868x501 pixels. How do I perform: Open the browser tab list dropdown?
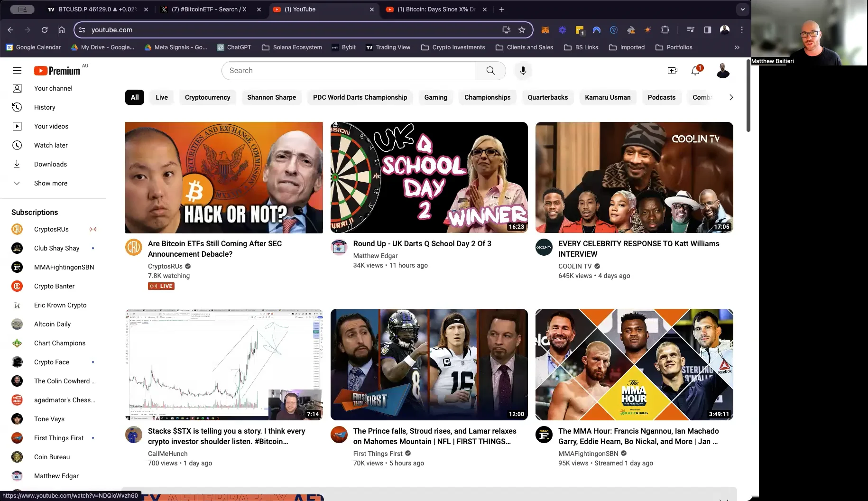point(742,9)
